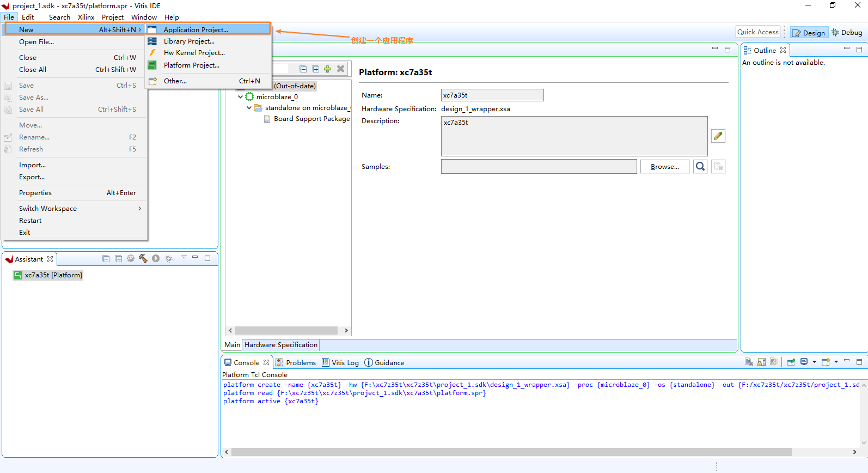Toggle scroll lock in the Console toolbar
Image resolution: width=868 pixels, height=473 pixels.
click(762, 362)
